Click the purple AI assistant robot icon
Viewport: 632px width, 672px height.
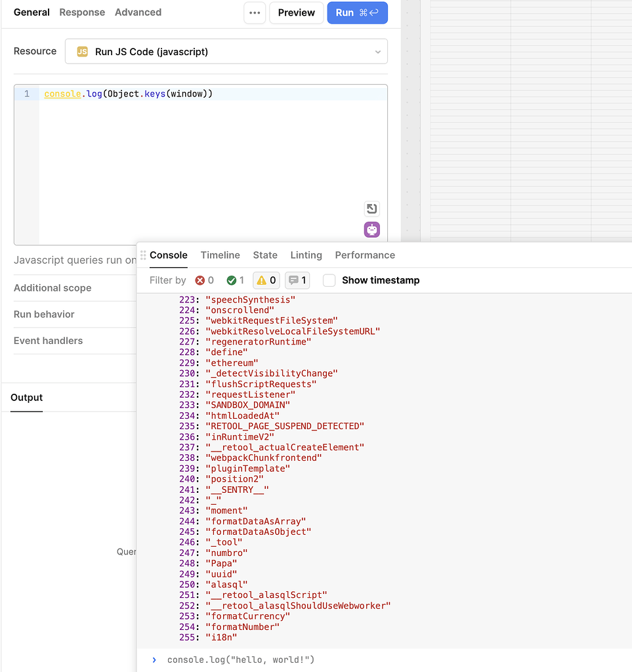click(x=372, y=230)
